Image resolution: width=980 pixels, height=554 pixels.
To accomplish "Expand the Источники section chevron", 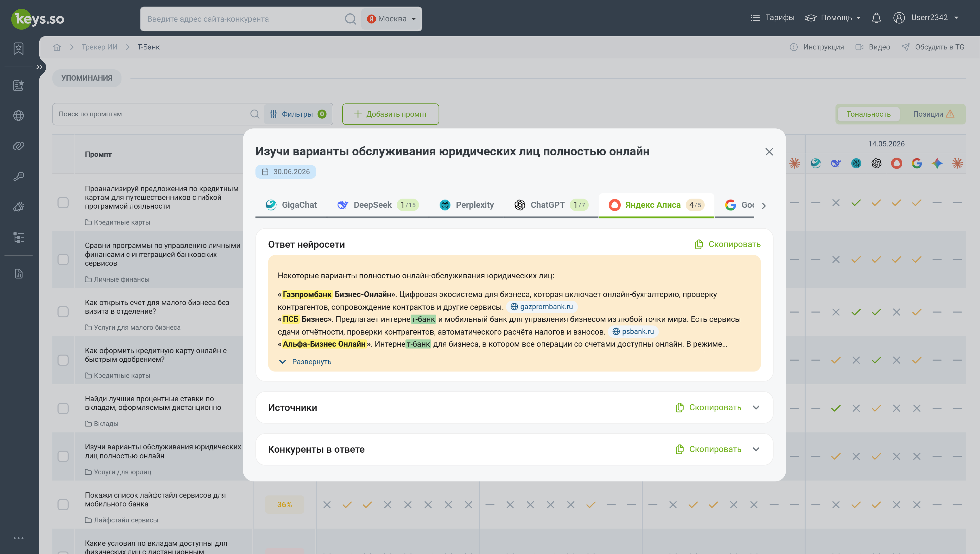I will pos(756,408).
